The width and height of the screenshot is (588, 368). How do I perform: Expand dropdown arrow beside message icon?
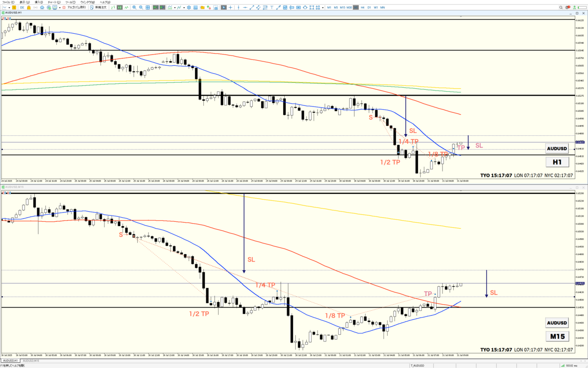pos(60,8)
